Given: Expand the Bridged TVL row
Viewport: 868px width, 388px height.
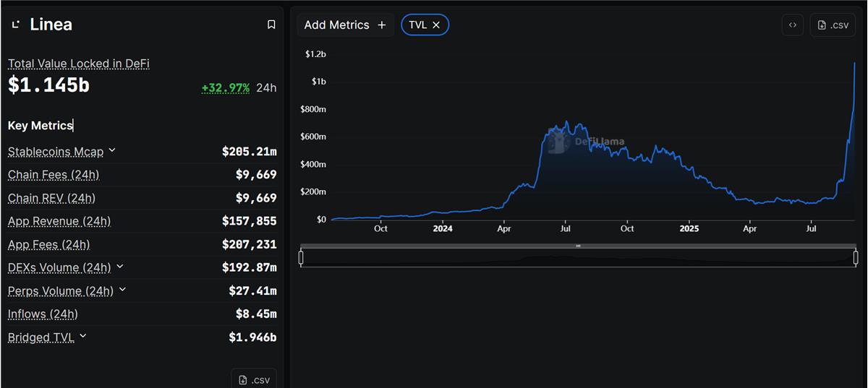Looking at the screenshot, I should point(83,336).
